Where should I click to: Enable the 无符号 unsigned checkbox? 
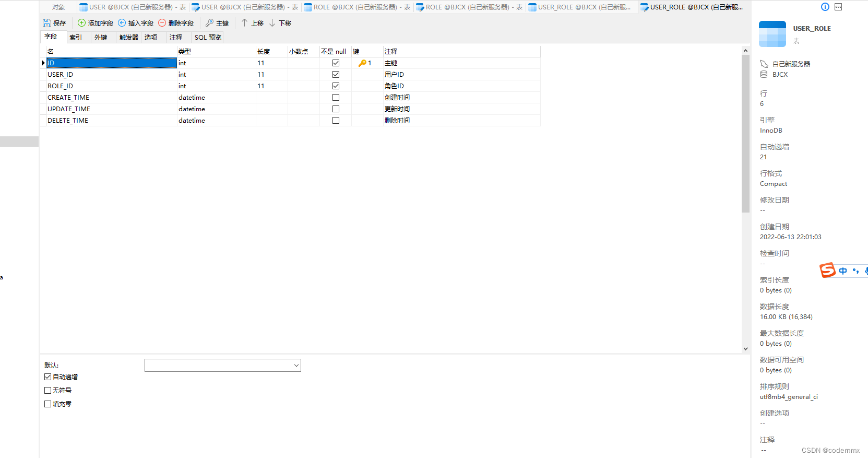[48, 390]
